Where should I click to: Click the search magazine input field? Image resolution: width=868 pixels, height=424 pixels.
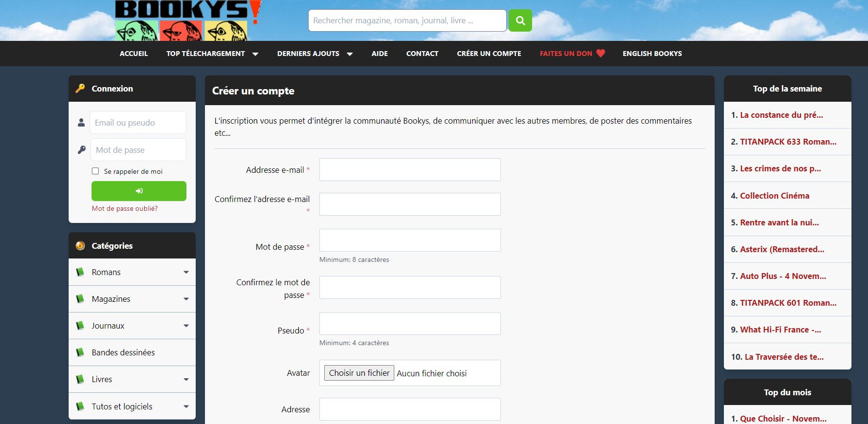(407, 20)
